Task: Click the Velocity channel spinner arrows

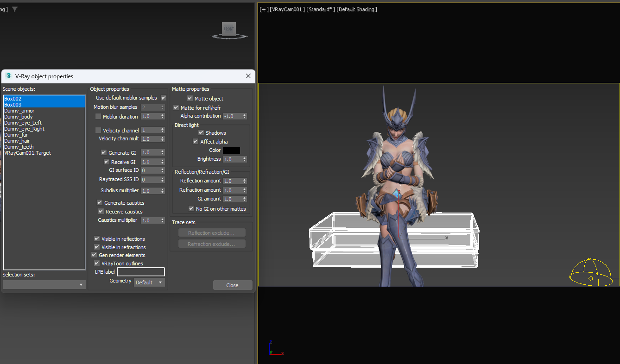Action: pos(162,131)
